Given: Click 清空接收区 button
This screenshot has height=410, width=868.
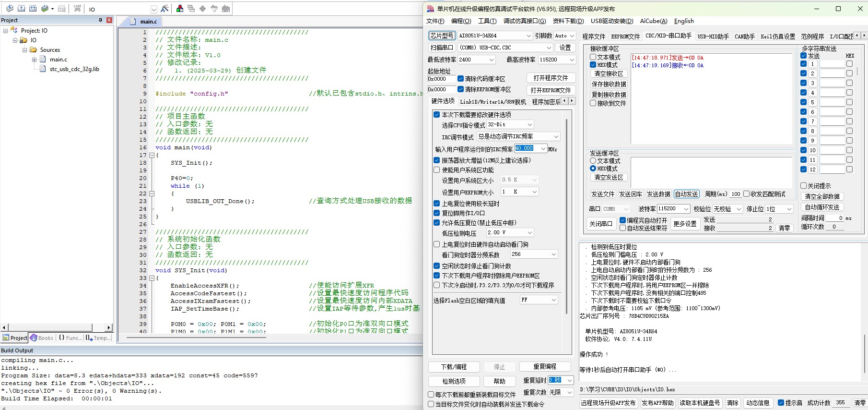Looking at the screenshot, I should 609,73.
